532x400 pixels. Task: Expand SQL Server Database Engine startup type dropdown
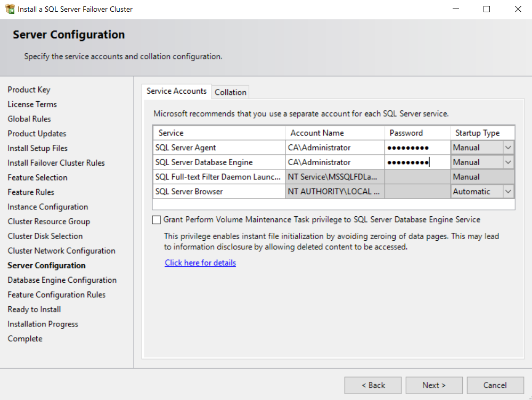point(508,162)
